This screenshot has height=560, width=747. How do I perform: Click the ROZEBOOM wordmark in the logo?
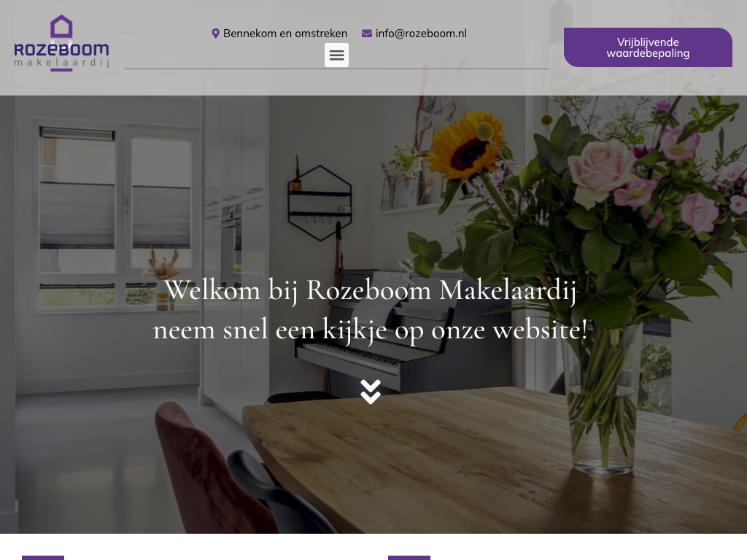tap(61, 50)
